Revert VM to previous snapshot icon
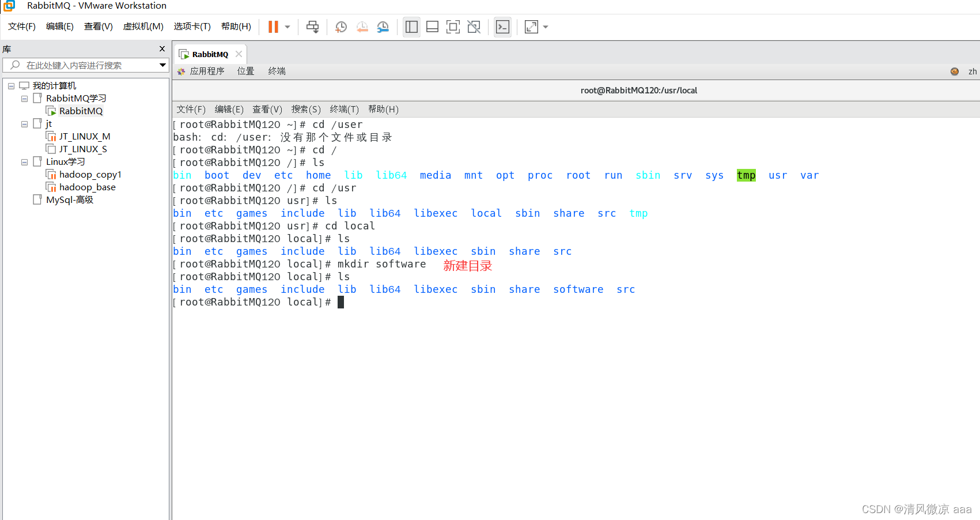Viewport: 980px width, 520px height. (x=362, y=27)
